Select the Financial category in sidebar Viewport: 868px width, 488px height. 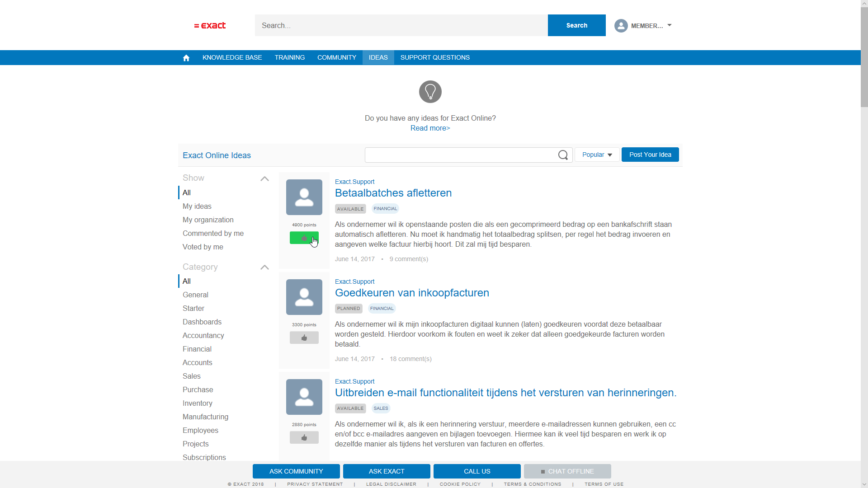pos(197,349)
